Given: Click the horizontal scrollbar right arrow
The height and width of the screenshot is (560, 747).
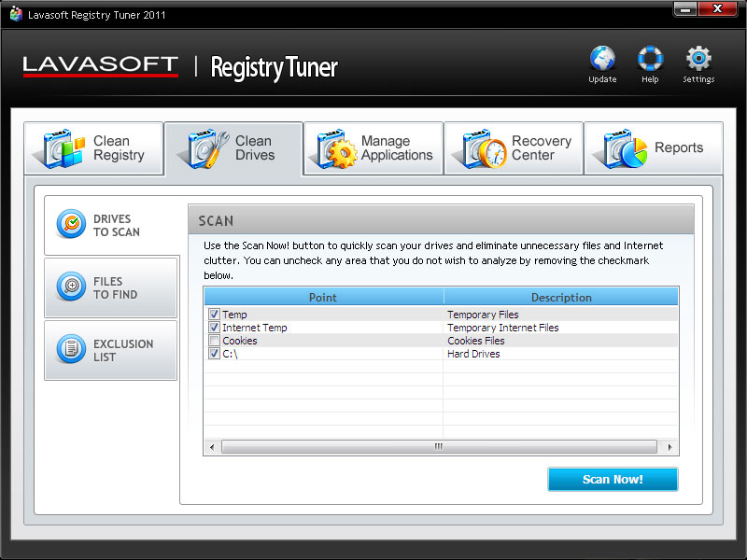Looking at the screenshot, I should pyautogui.click(x=669, y=447).
